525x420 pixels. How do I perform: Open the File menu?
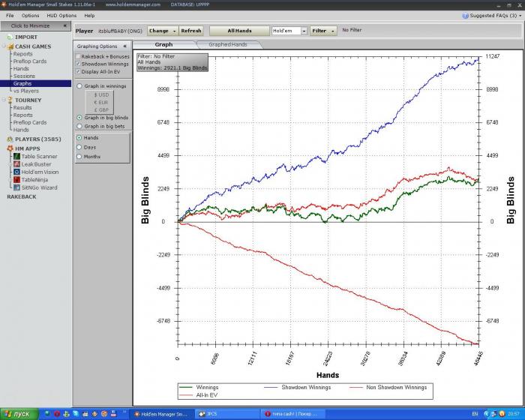pos(10,16)
